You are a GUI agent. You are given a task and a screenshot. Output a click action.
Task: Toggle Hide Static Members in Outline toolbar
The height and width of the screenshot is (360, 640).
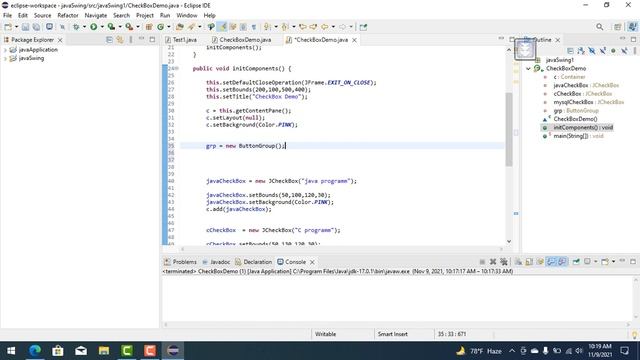603,51
